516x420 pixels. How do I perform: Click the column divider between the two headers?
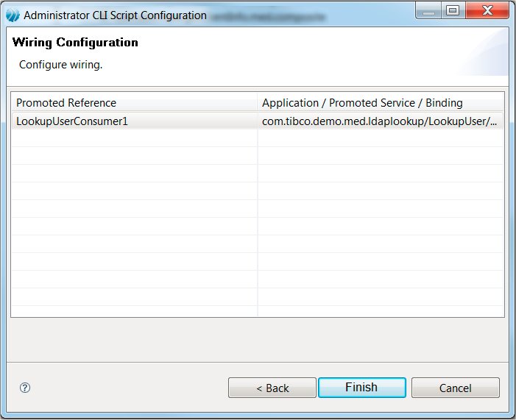(x=258, y=102)
